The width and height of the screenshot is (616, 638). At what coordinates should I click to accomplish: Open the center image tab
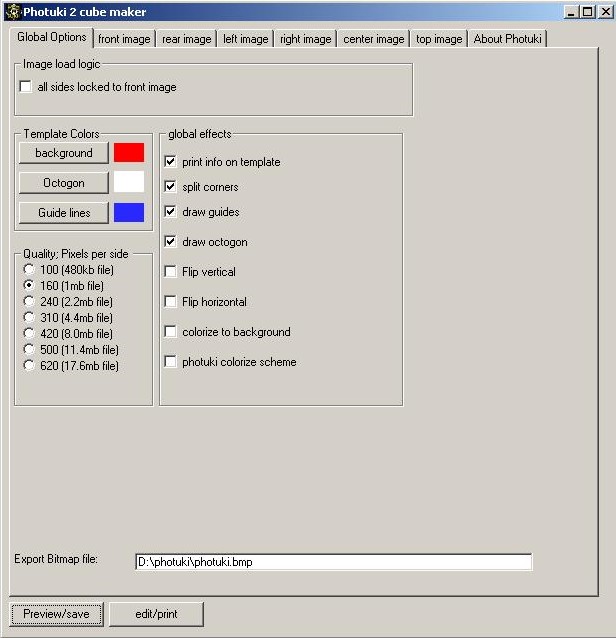(374, 39)
